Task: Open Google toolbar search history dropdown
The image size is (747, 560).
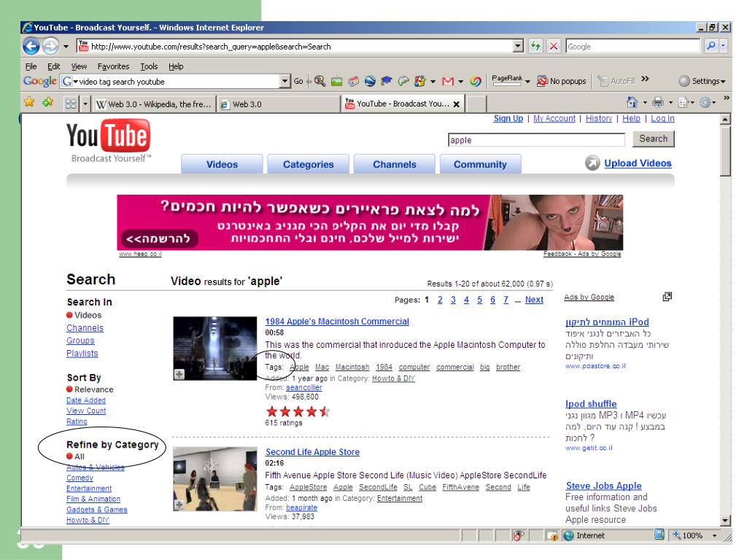Action: click(x=285, y=82)
